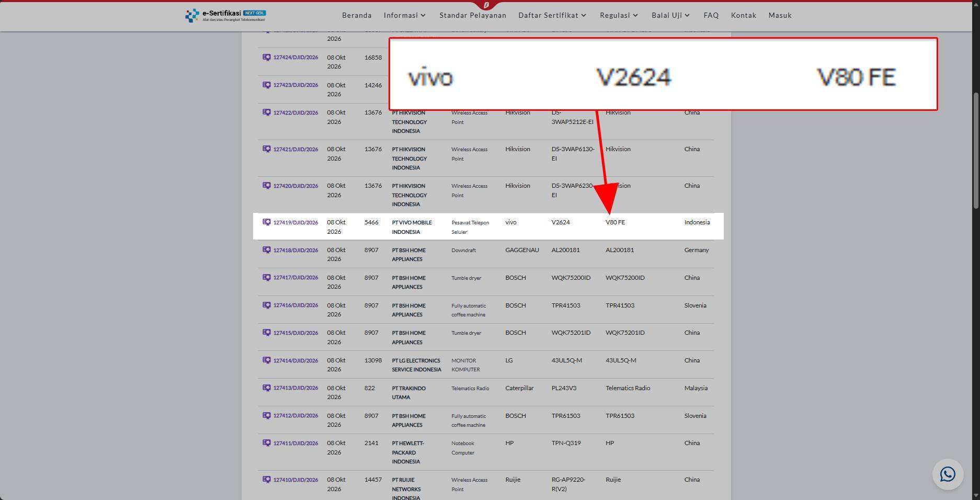Click certificate icon beside 127424/DJID/2026
Screen dimensions: 980x500
(267, 58)
